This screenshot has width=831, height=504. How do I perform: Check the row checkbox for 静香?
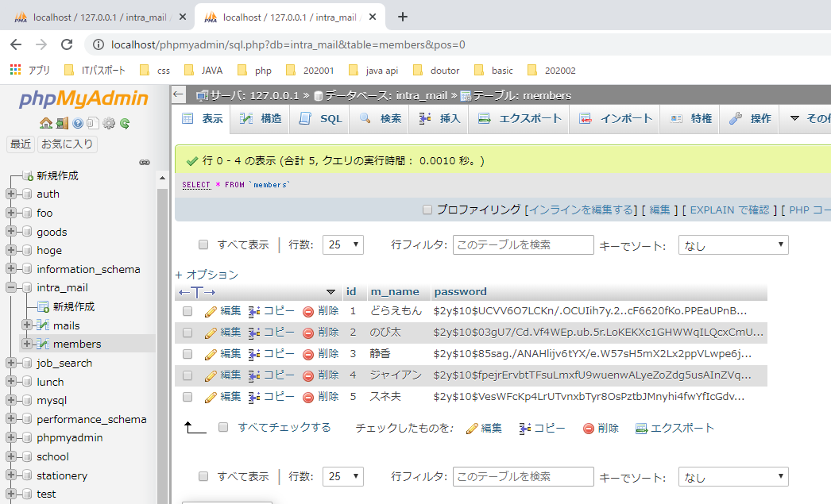click(x=187, y=354)
